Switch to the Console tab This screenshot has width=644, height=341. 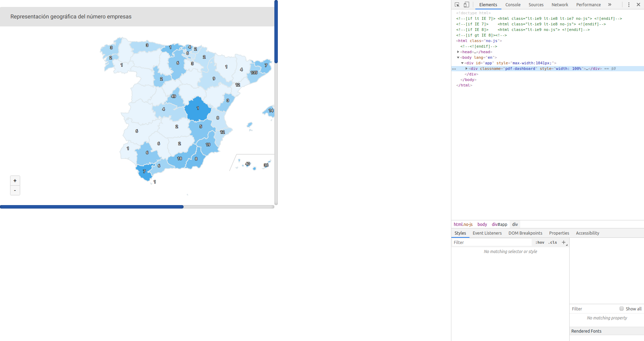click(x=513, y=5)
